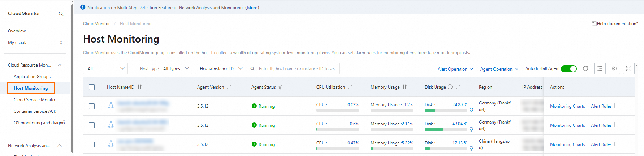Image resolution: width=644 pixels, height=156 pixels.
Task: Click disk usage bar at 24.89 %
Action: 446,110
